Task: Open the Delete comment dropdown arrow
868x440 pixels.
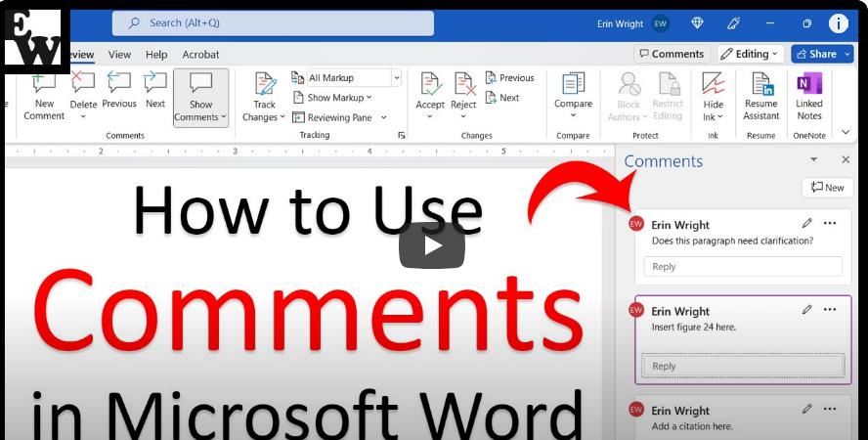Action: pyautogui.click(x=83, y=116)
